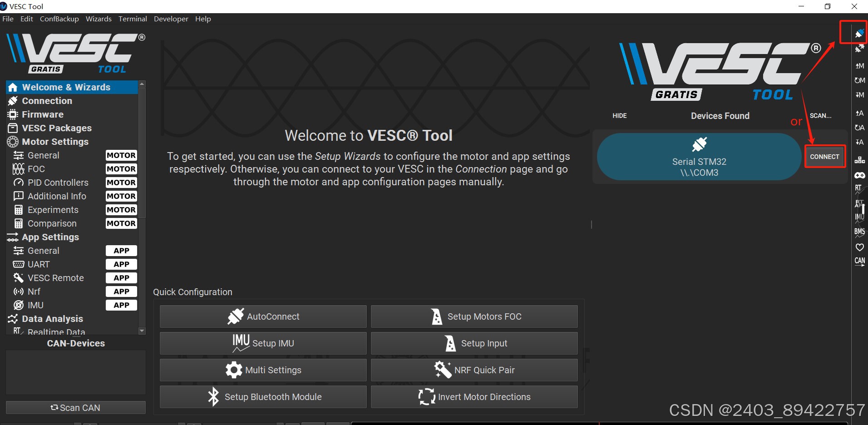Viewport: 868px width, 425px height.
Task: Open the Wizards menu
Action: (99, 19)
